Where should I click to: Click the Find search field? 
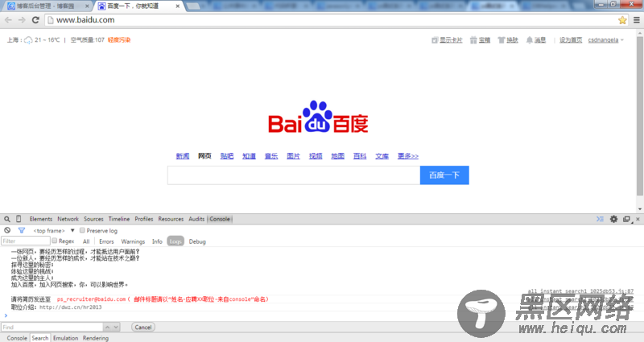(52, 328)
